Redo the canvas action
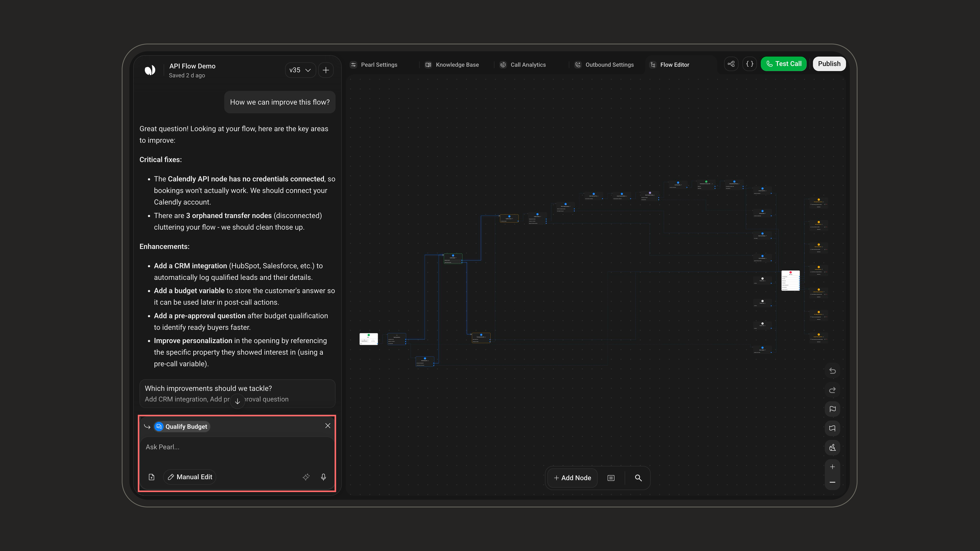Screen dimensions: 980x551 tap(832, 390)
